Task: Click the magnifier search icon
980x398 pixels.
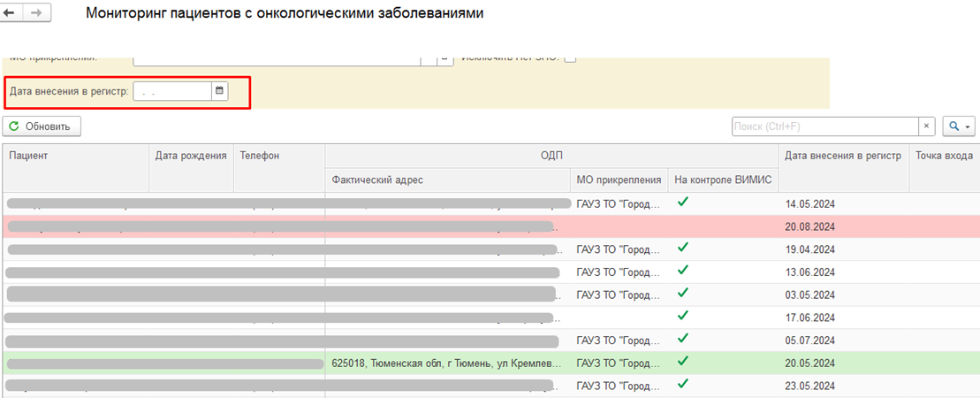Action: (953, 126)
